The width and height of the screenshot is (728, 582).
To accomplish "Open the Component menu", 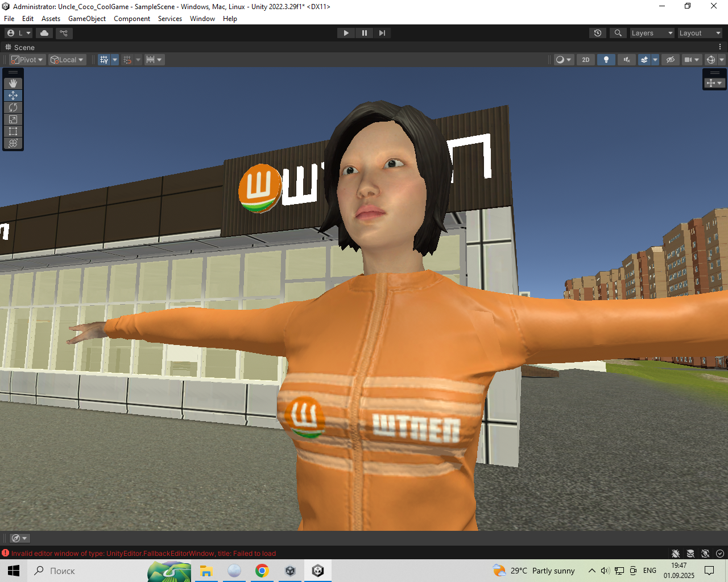I will (x=132, y=19).
